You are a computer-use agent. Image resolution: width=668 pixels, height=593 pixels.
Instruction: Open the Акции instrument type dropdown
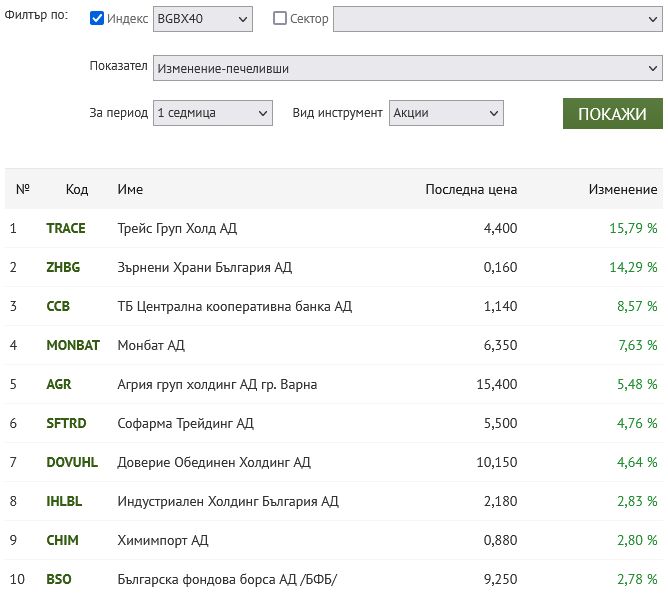(x=446, y=113)
